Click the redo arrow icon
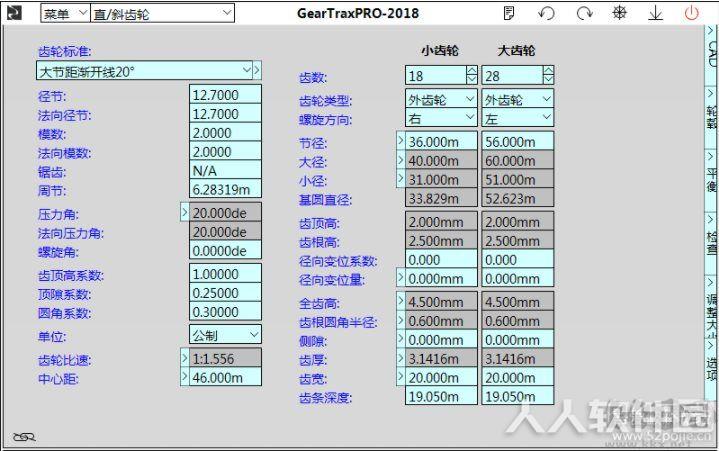719x451 pixels. tap(584, 13)
